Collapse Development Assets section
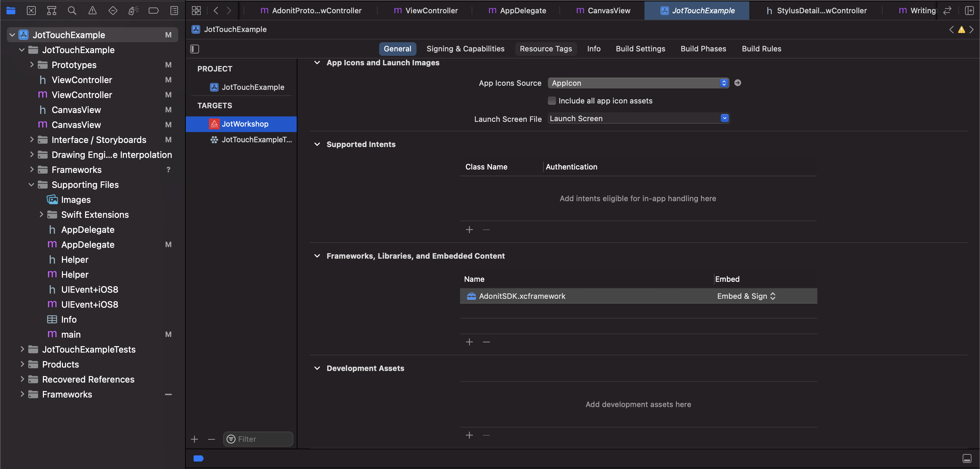The width and height of the screenshot is (980, 469). (x=317, y=368)
